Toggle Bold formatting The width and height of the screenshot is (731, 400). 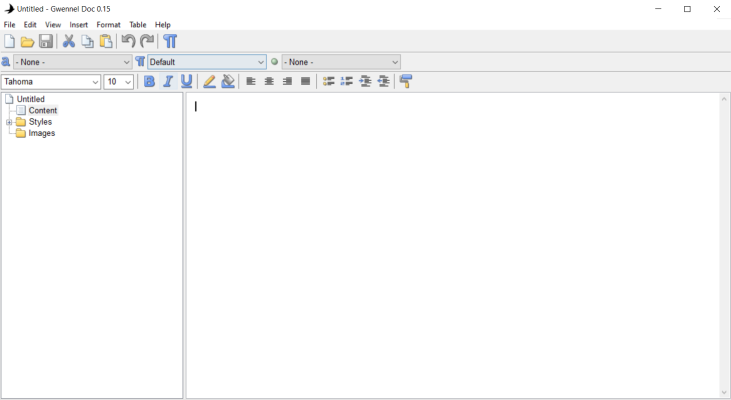(x=150, y=82)
